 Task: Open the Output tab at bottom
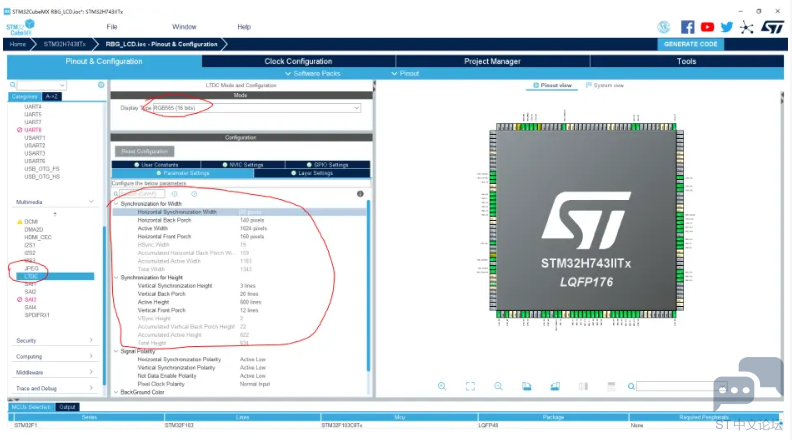pyautogui.click(x=67, y=407)
